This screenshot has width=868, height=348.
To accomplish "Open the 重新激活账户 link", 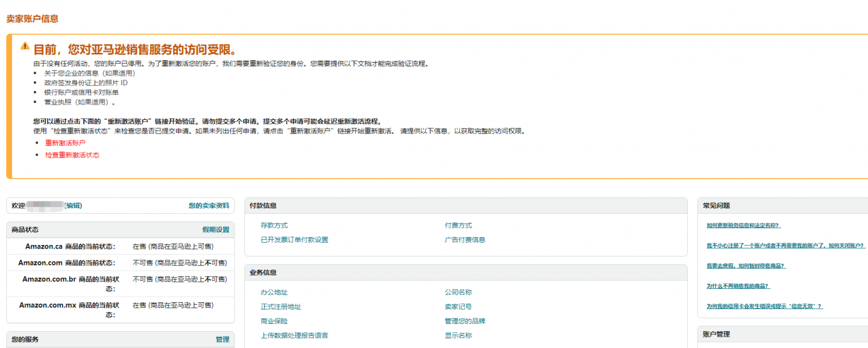I will [x=65, y=143].
